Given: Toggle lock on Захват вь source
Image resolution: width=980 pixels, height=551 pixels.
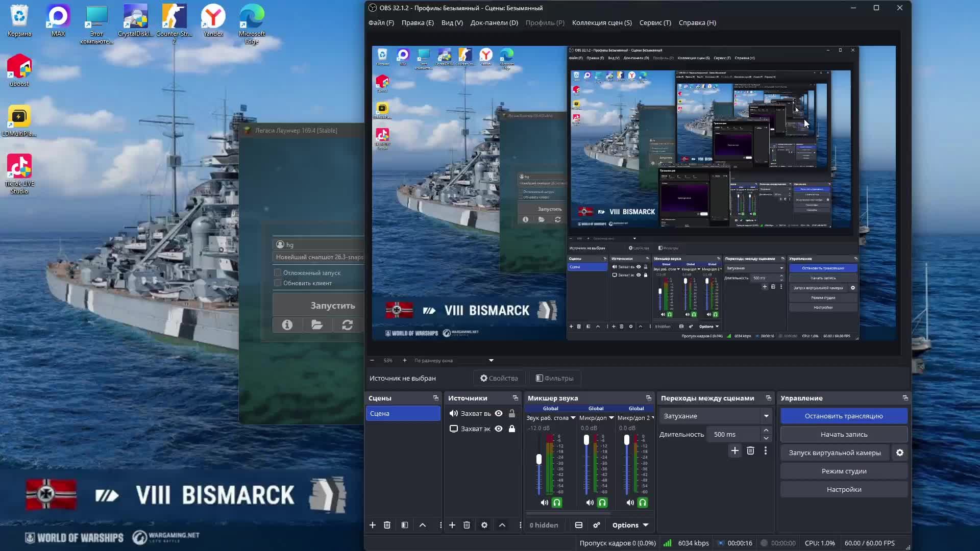Looking at the screenshot, I should pyautogui.click(x=512, y=413).
